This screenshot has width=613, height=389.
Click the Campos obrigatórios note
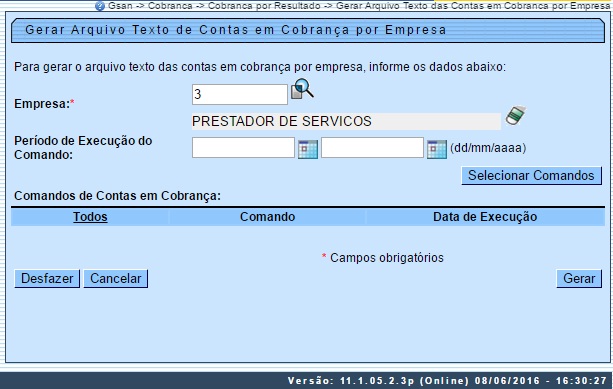383,258
